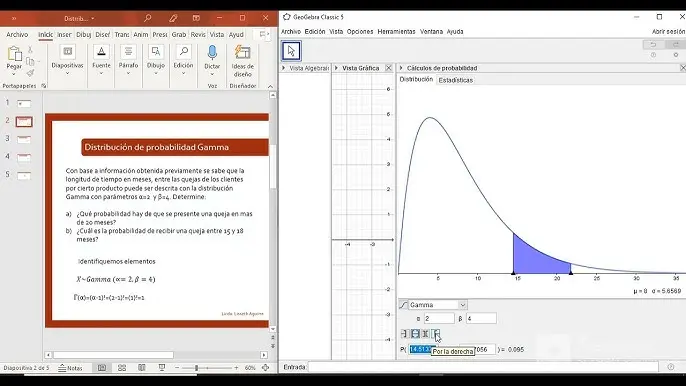Click the alpha parameter input field
686x386 pixels.
coord(439,319)
